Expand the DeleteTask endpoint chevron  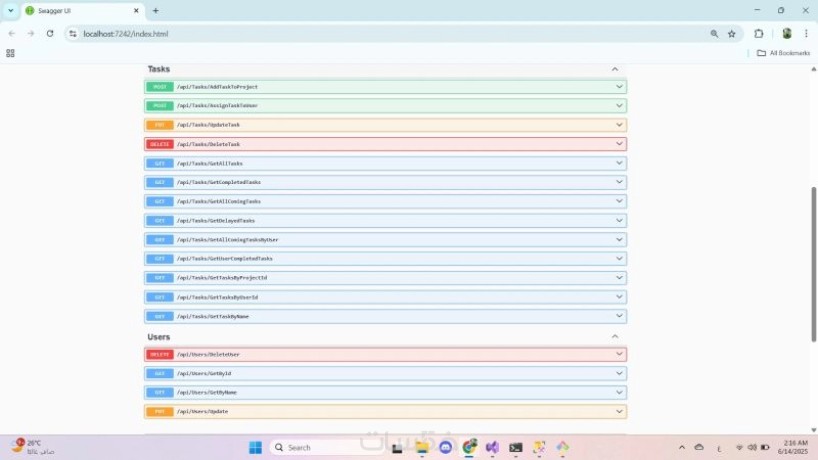(x=619, y=143)
